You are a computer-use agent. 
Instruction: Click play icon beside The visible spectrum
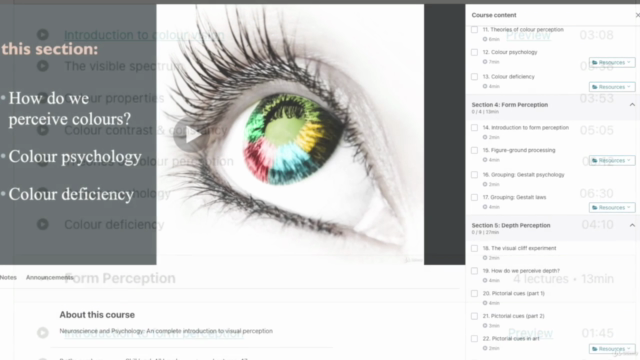(43, 66)
